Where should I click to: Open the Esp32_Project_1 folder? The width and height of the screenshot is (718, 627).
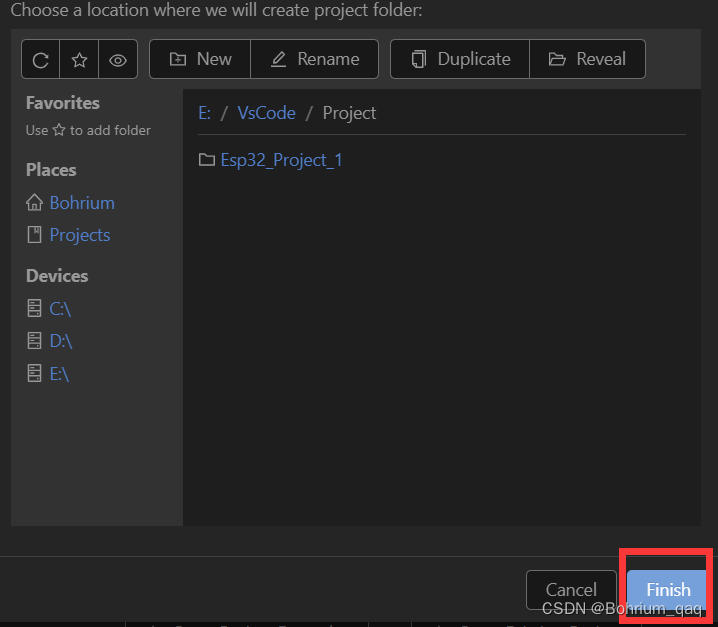pos(281,160)
